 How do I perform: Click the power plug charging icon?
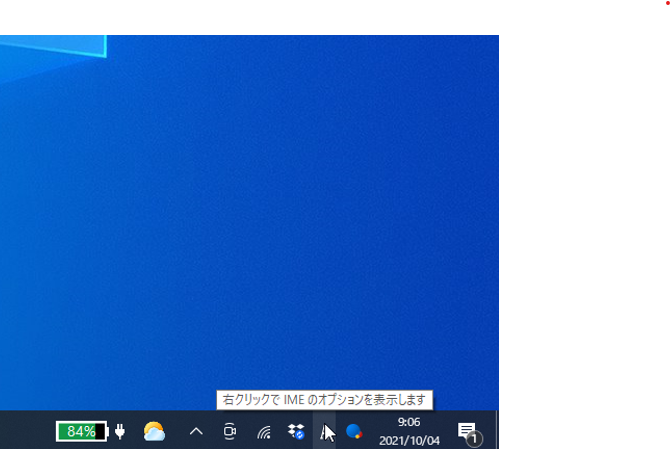[121, 431]
